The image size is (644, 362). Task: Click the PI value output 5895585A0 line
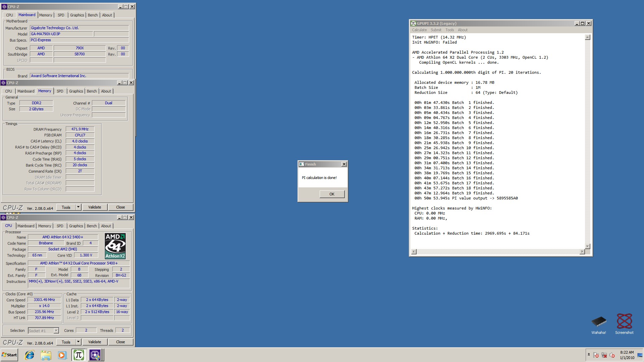point(466,198)
